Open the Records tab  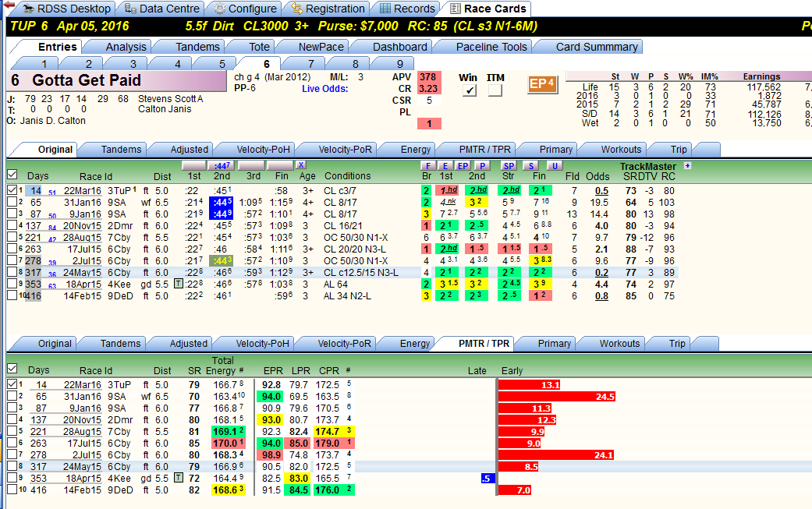407,9
